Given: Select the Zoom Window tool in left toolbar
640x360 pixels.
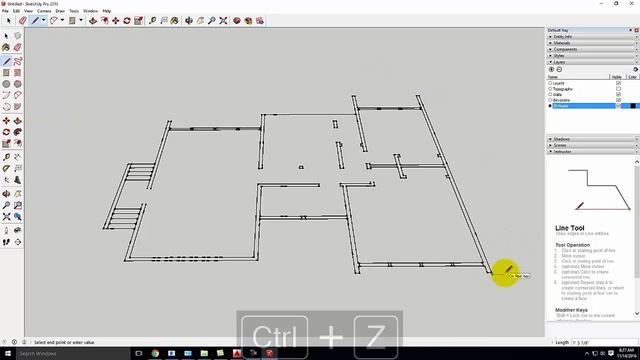Looking at the screenshot, I should (x=18, y=205).
